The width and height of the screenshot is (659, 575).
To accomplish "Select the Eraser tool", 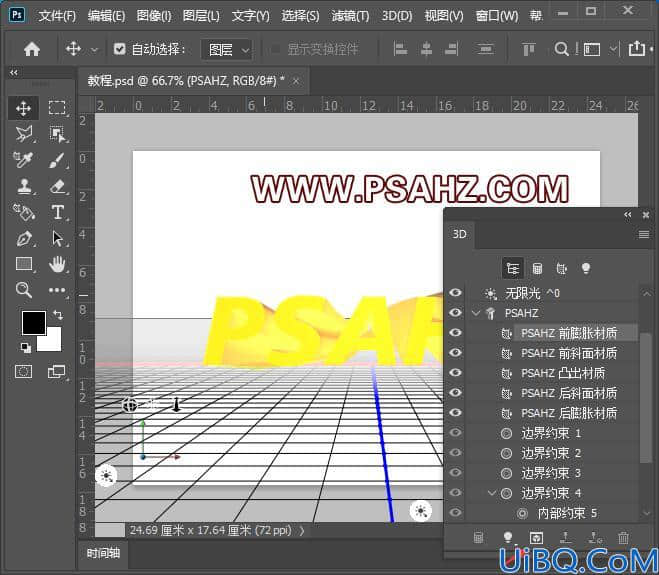I will click(x=58, y=186).
